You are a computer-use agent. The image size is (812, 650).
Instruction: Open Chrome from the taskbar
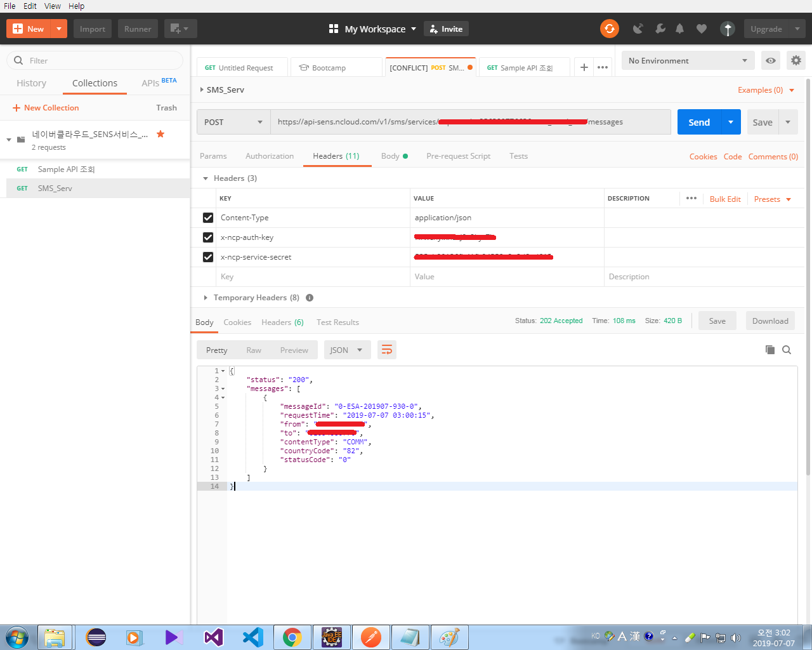pos(292,637)
